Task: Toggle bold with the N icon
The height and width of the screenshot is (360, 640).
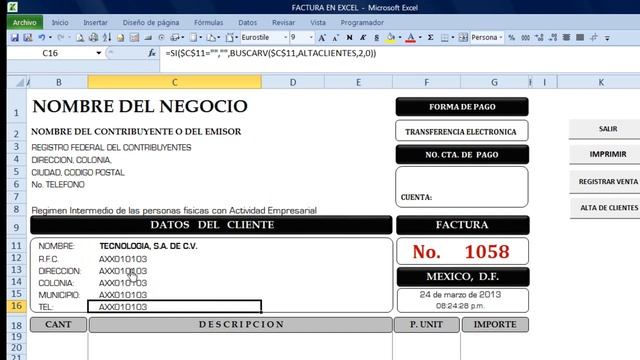Action: click(349, 38)
